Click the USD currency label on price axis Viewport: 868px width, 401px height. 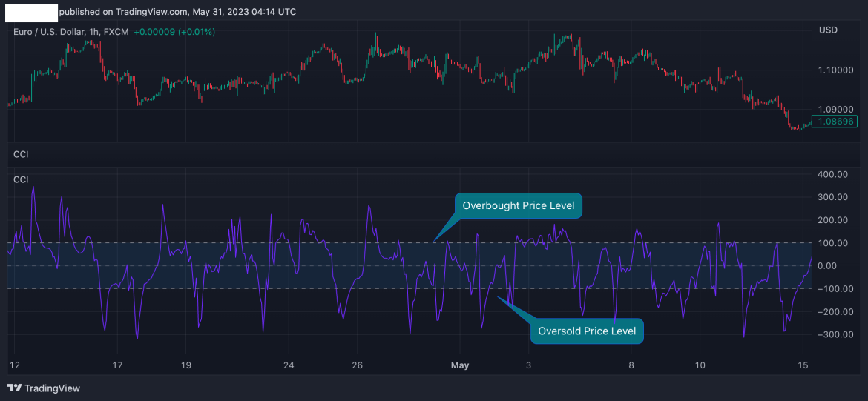(828, 30)
